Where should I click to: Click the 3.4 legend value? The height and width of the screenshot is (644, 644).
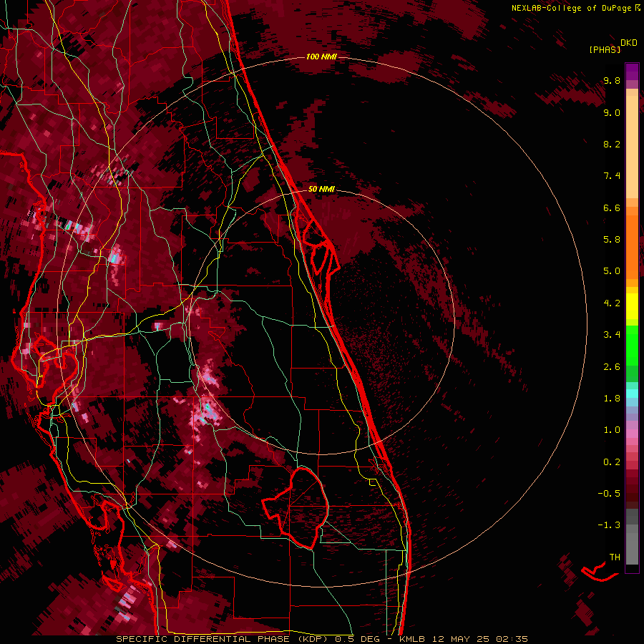[612, 335]
